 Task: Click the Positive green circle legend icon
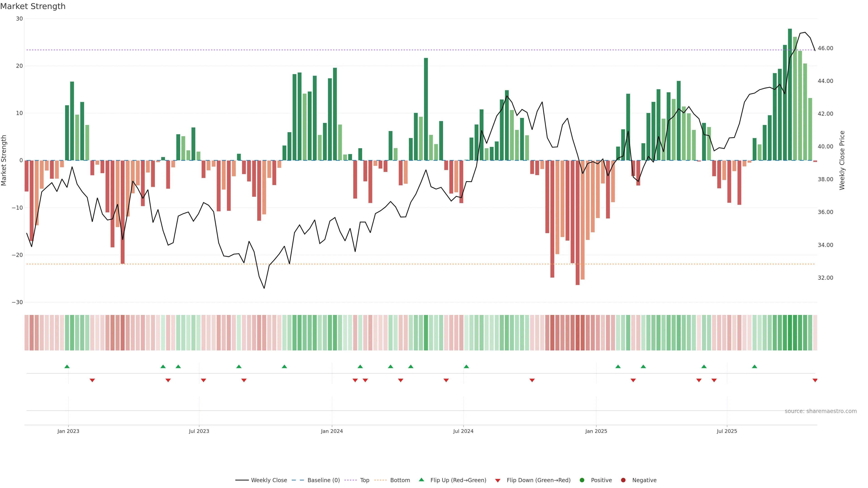(x=582, y=480)
